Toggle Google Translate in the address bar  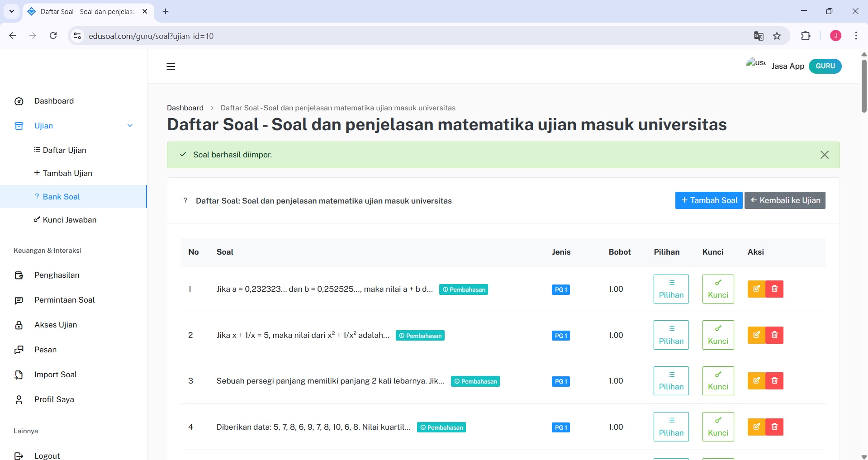pos(759,36)
